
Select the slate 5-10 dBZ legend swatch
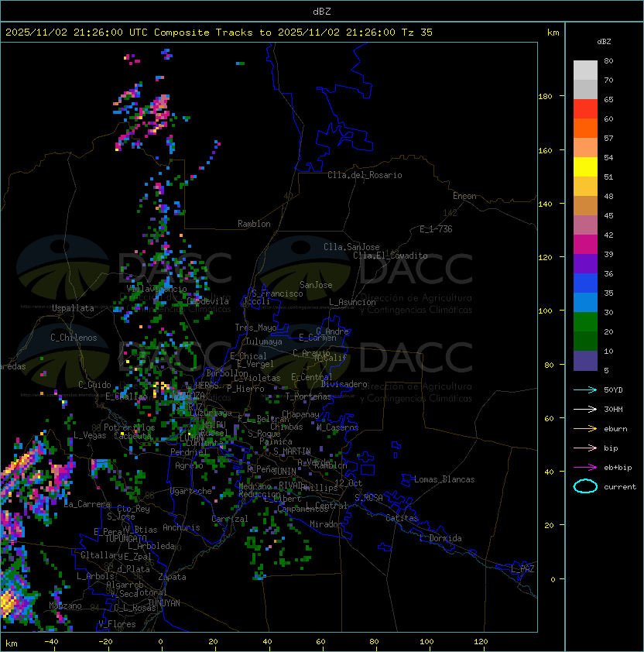coord(585,361)
